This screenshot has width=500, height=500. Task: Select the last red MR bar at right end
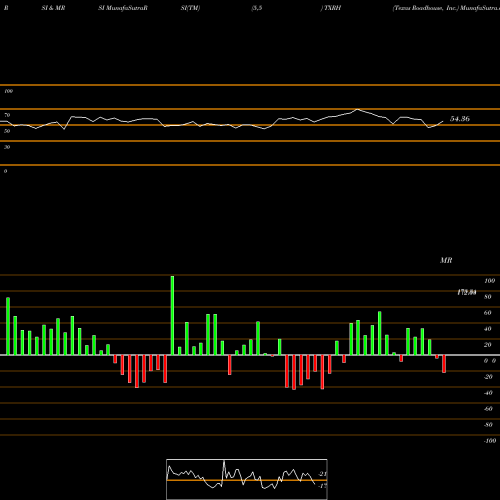pyautogui.click(x=444, y=364)
